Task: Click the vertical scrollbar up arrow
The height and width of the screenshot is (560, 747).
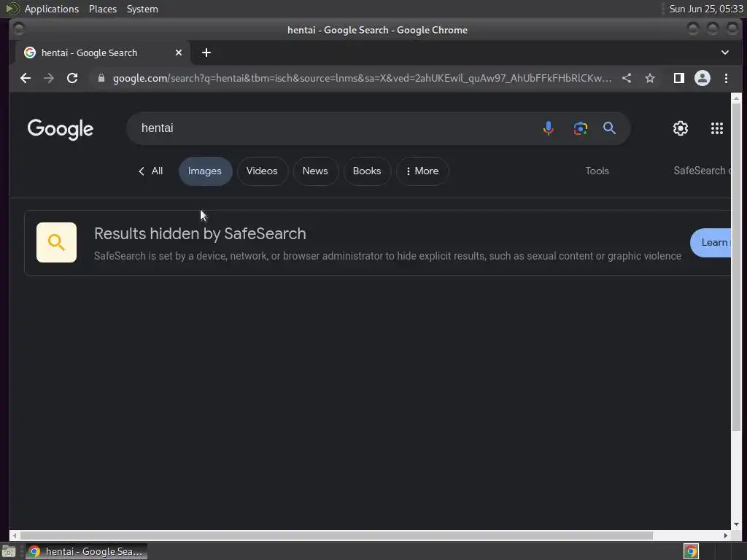Action: (736, 98)
